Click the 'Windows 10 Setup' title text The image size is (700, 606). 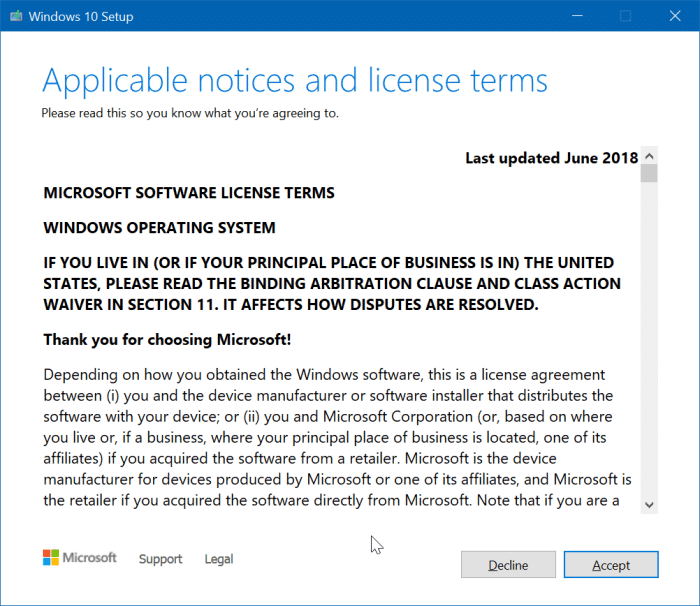pyautogui.click(x=81, y=17)
